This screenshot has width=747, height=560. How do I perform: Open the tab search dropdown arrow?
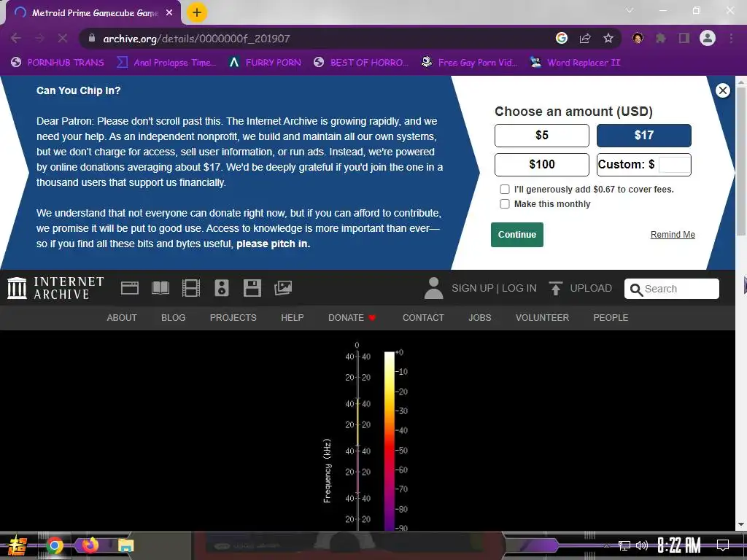click(630, 10)
